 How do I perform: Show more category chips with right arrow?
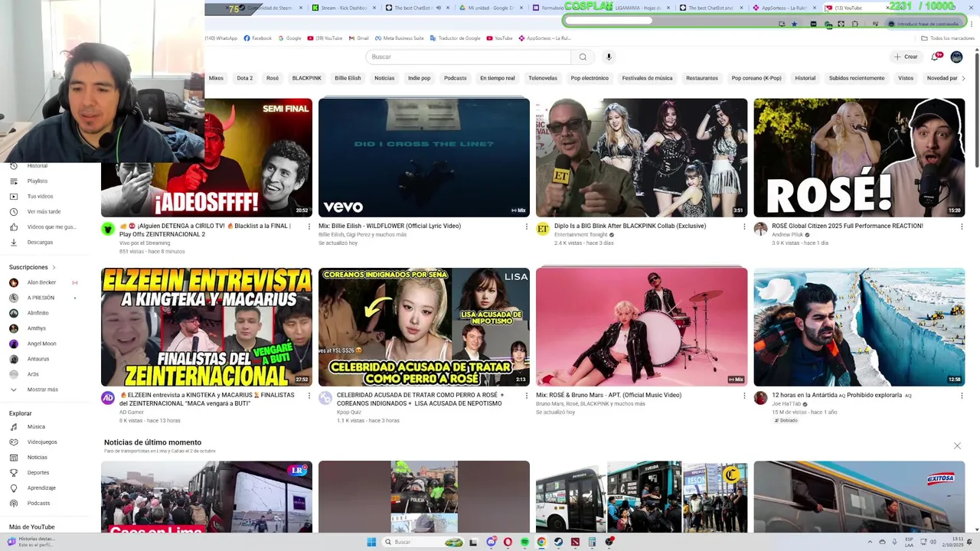(962, 78)
